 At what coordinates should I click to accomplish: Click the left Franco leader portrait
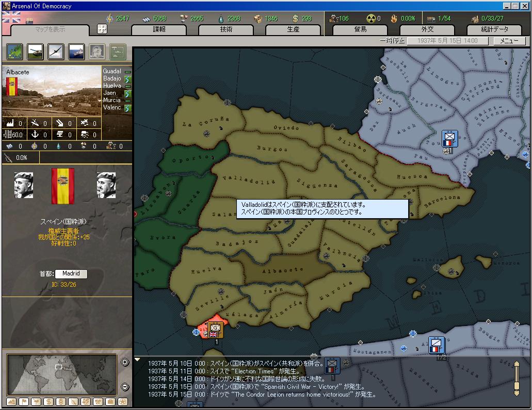click(x=24, y=185)
